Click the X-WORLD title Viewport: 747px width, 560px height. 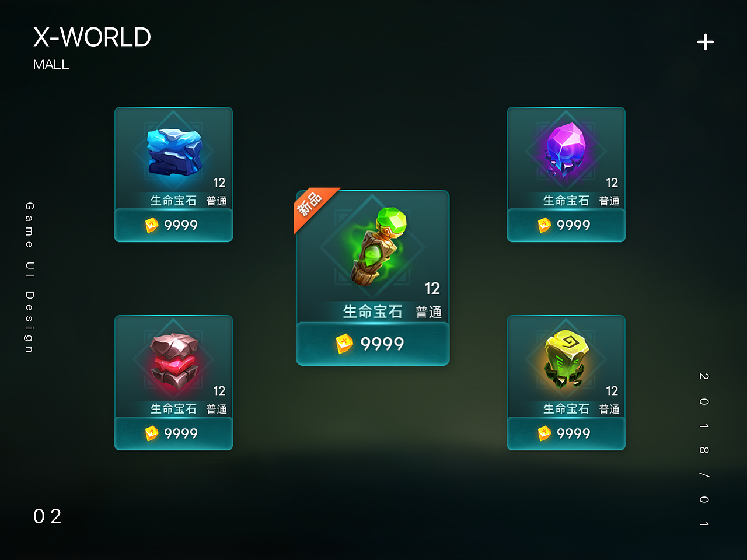92,37
